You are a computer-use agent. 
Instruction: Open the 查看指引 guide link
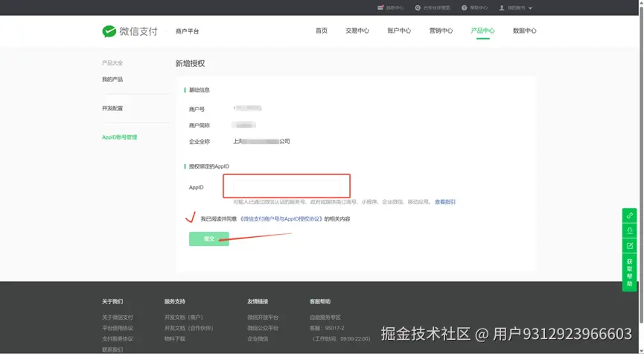tap(445, 202)
